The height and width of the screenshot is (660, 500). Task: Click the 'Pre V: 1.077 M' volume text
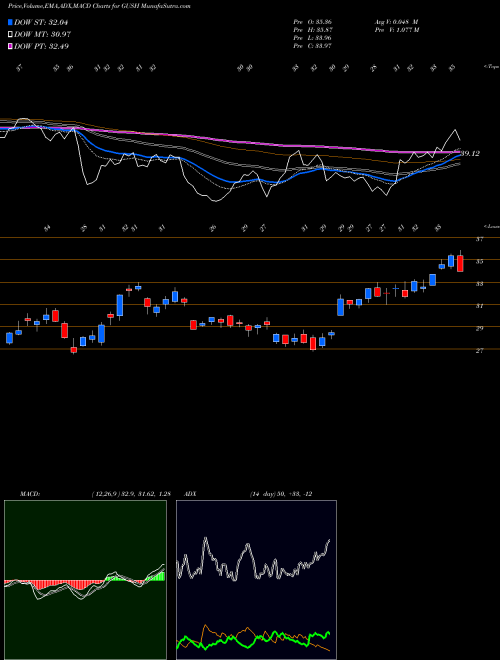(396, 30)
